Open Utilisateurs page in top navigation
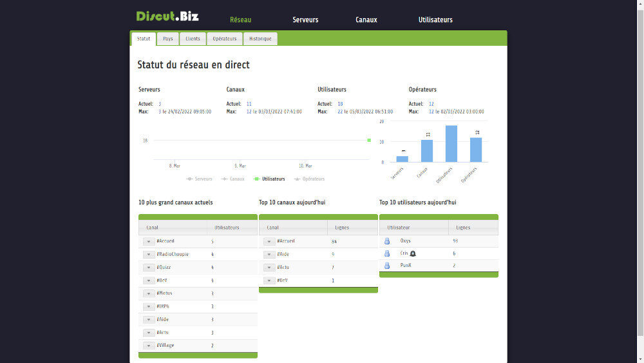This screenshot has width=644, height=363. click(x=435, y=19)
